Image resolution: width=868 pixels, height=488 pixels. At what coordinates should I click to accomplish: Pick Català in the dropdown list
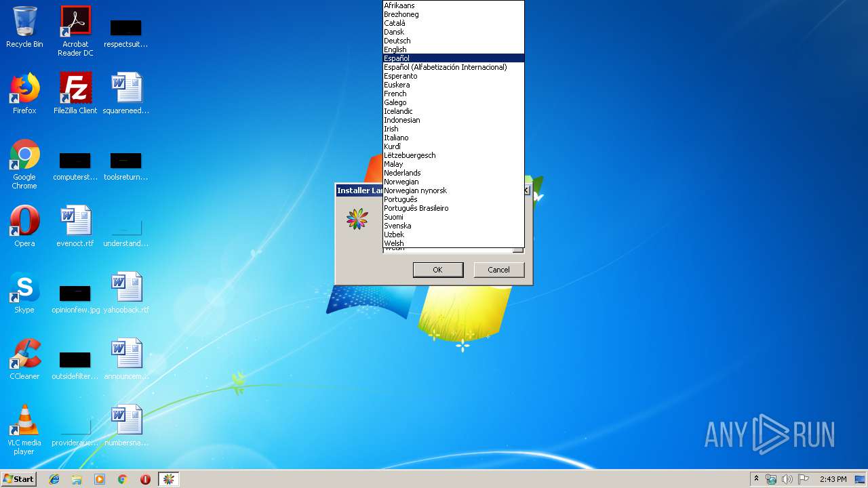[454, 23]
